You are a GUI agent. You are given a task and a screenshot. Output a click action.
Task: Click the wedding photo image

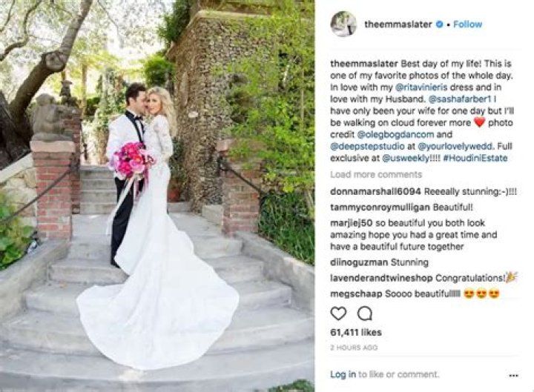[157, 196]
